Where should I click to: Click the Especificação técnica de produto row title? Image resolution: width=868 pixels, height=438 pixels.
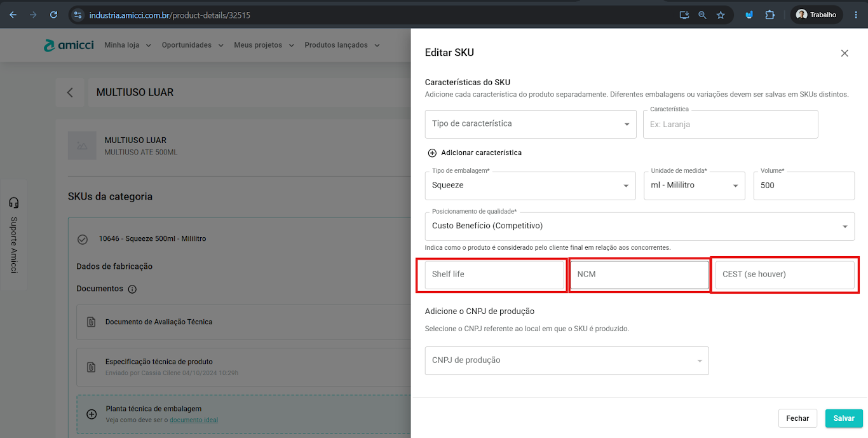click(159, 362)
